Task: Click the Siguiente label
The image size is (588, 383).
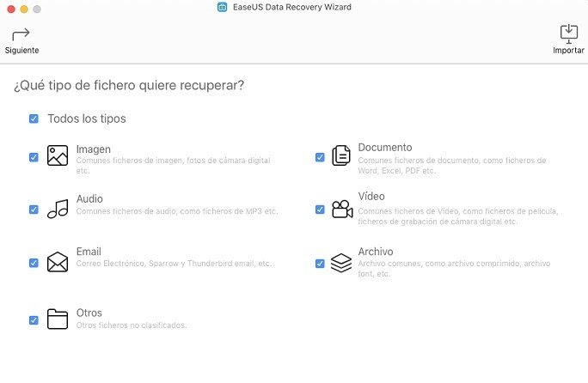Action: (21, 50)
